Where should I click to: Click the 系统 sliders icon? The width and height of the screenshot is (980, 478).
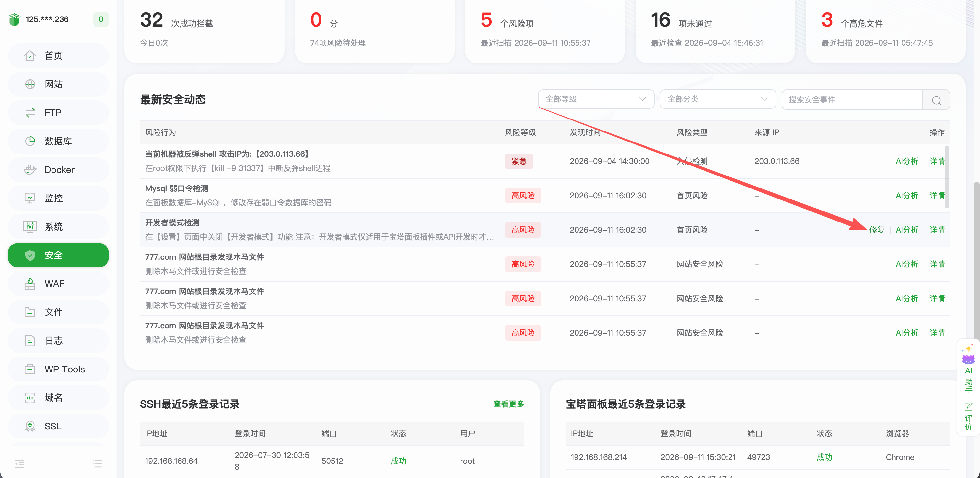tap(30, 227)
